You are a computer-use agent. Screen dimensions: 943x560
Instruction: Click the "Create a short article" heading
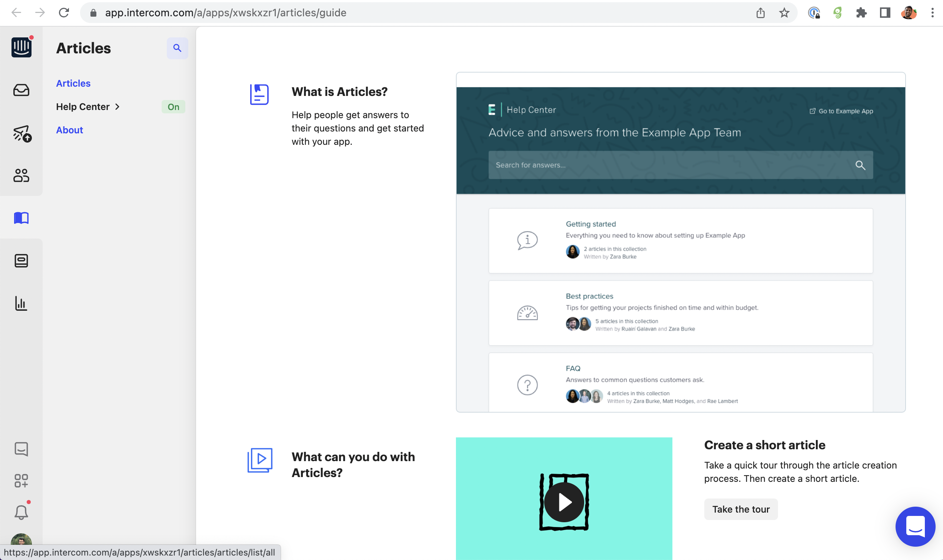pos(764,445)
